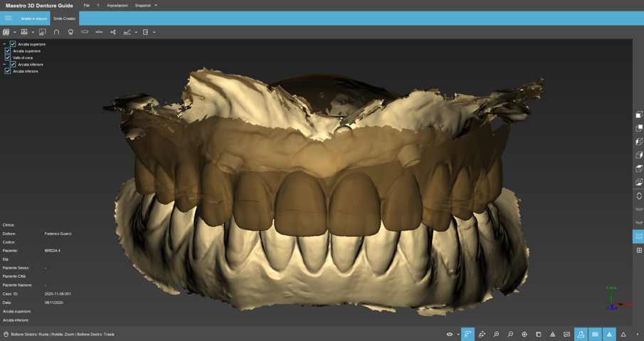Click the lips/smile shape tool icon
This screenshot has width=644, height=341.
click(85, 31)
